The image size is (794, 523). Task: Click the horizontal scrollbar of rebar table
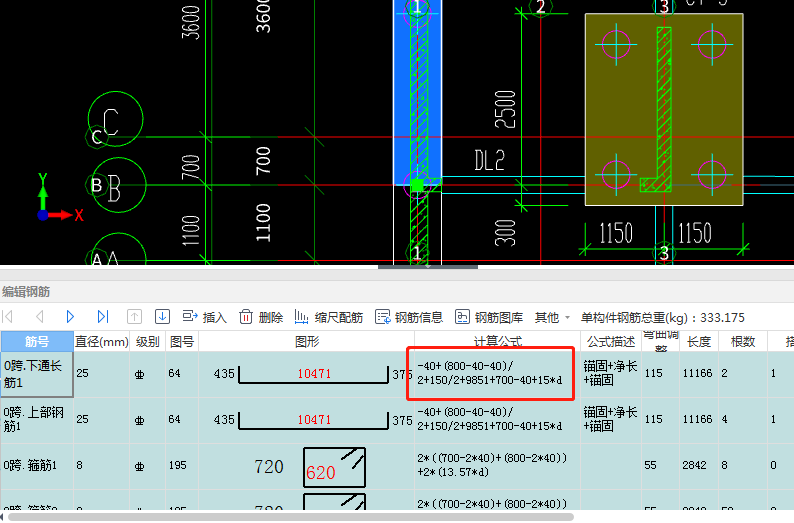(x=291, y=517)
